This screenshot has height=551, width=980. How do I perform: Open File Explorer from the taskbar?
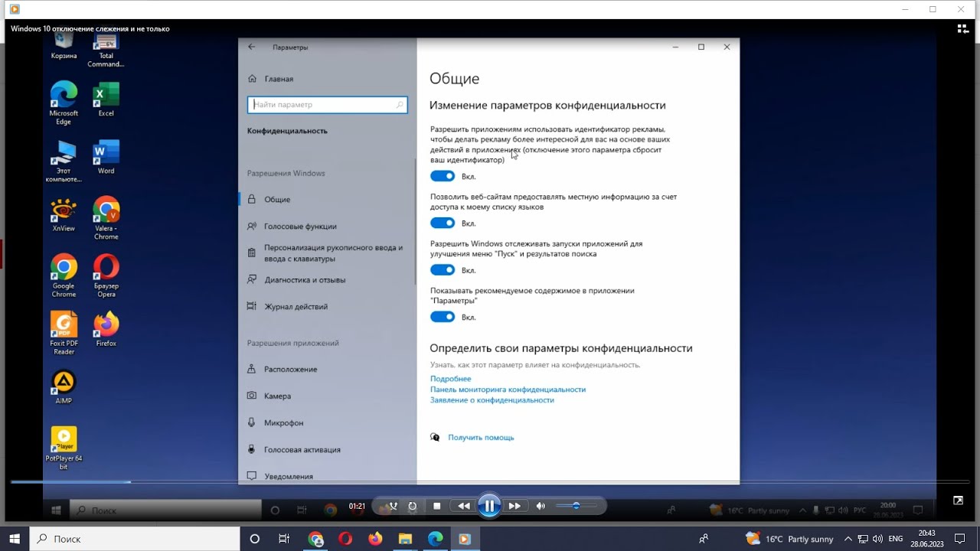[405, 539]
